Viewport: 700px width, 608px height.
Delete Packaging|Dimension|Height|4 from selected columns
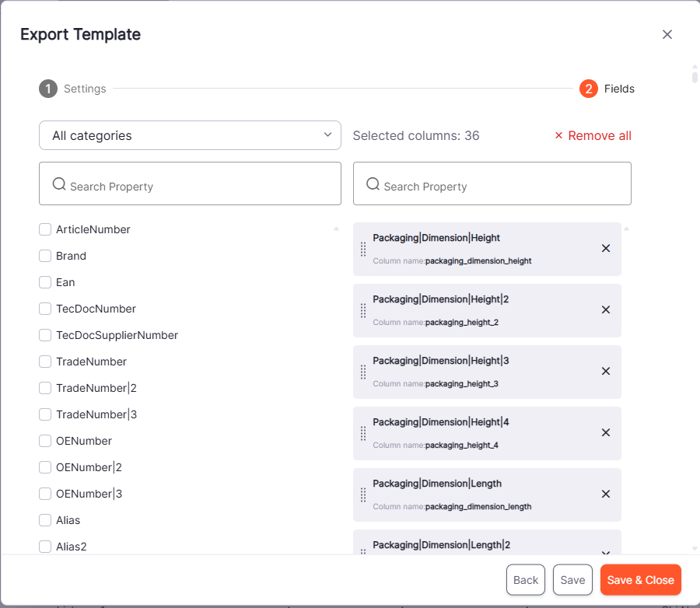click(606, 432)
